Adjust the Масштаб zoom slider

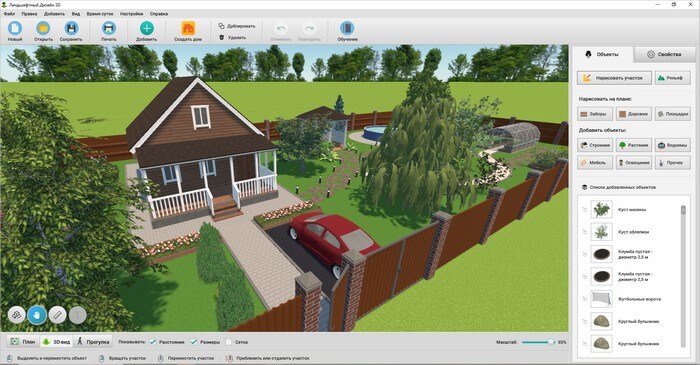pos(538,342)
